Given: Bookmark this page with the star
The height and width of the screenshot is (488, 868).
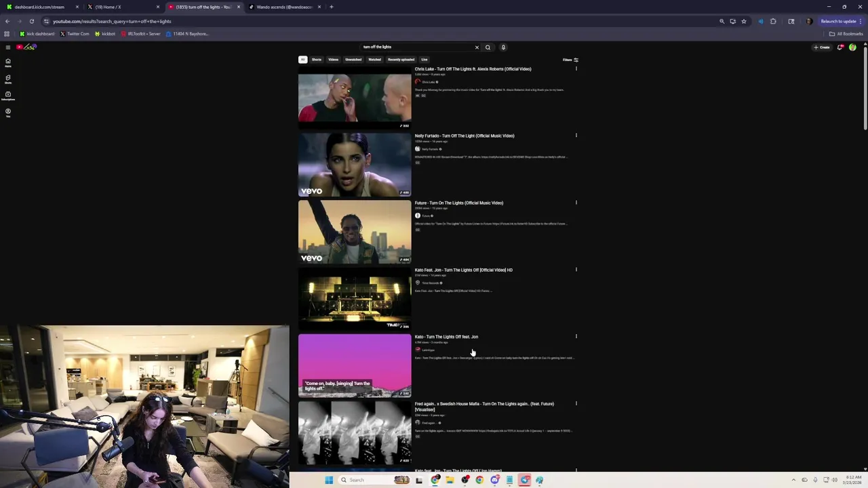Looking at the screenshot, I should click(x=743, y=21).
